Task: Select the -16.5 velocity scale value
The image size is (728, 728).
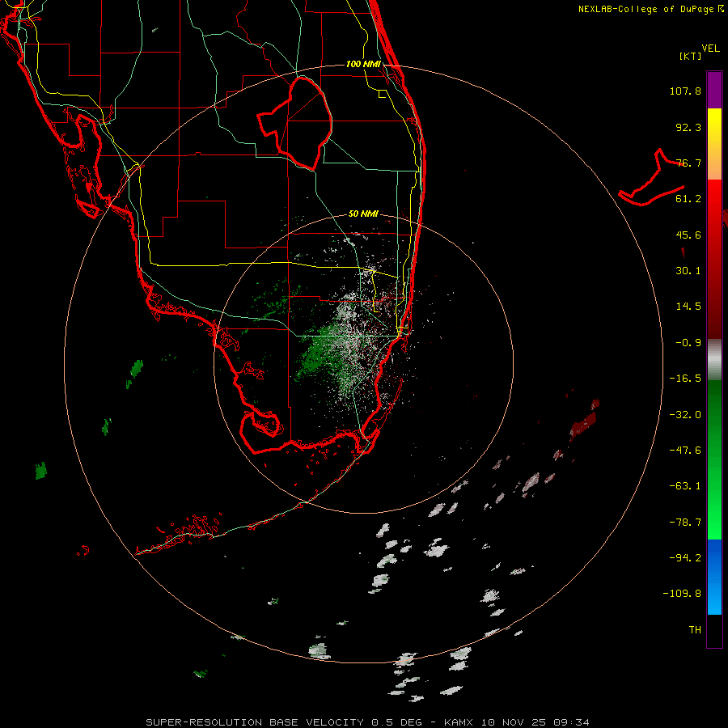Action: coord(685,379)
